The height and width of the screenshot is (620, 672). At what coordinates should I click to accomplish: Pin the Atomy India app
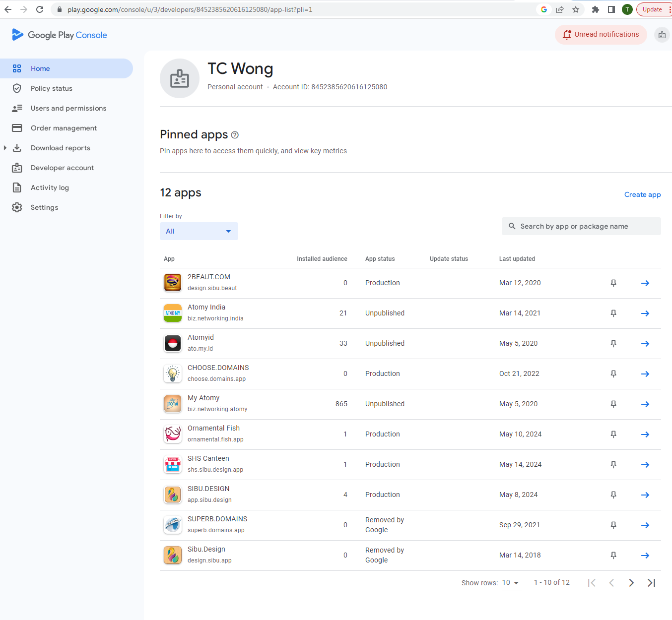(x=613, y=313)
